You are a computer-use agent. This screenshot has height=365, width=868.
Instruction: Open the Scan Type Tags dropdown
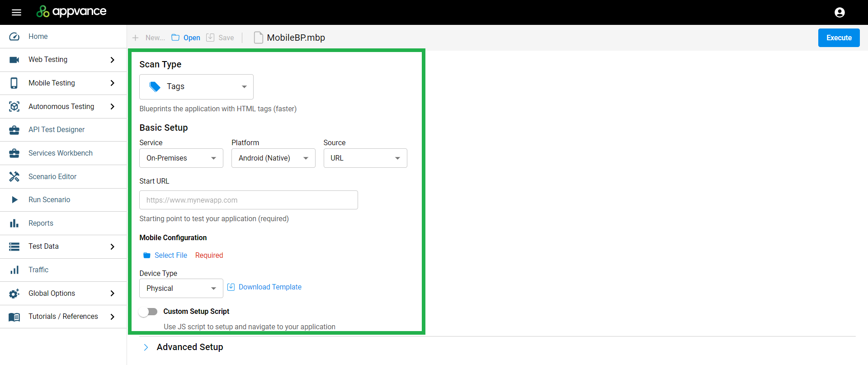coord(196,87)
